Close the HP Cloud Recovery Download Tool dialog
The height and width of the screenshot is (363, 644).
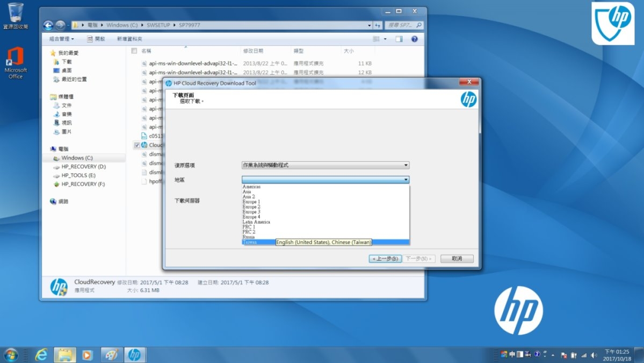click(x=469, y=82)
